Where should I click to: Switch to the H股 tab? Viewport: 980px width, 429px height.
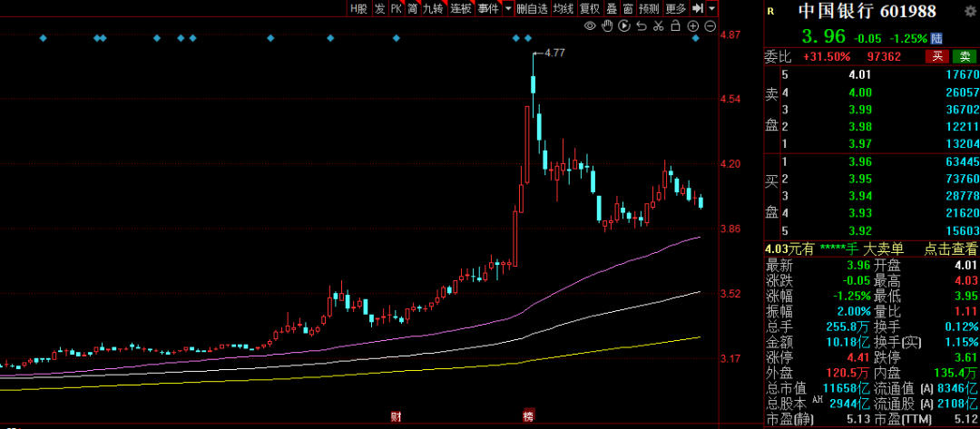[359, 8]
